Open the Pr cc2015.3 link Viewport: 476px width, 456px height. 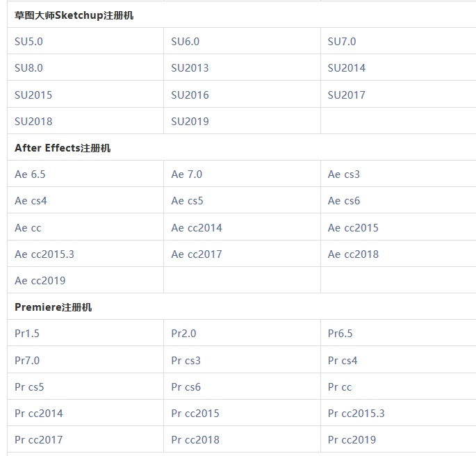pyautogui.click(x=356, y=414)
